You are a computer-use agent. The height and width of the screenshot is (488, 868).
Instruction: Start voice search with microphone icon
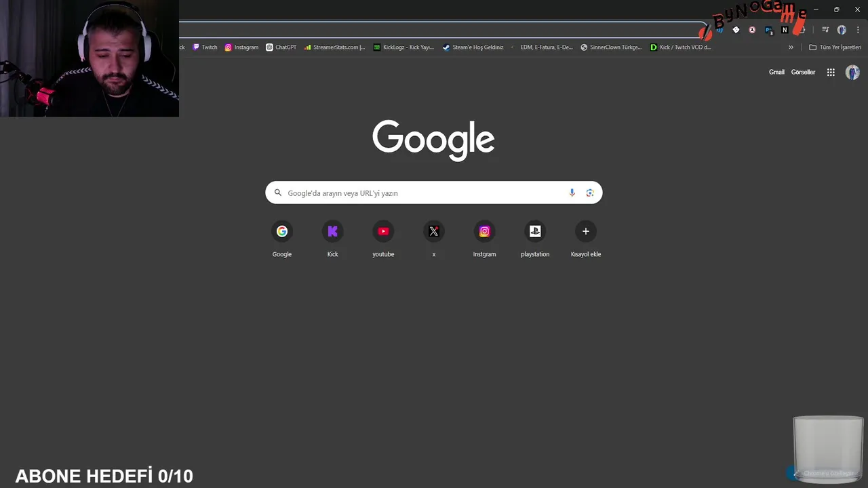pos(572,192)
